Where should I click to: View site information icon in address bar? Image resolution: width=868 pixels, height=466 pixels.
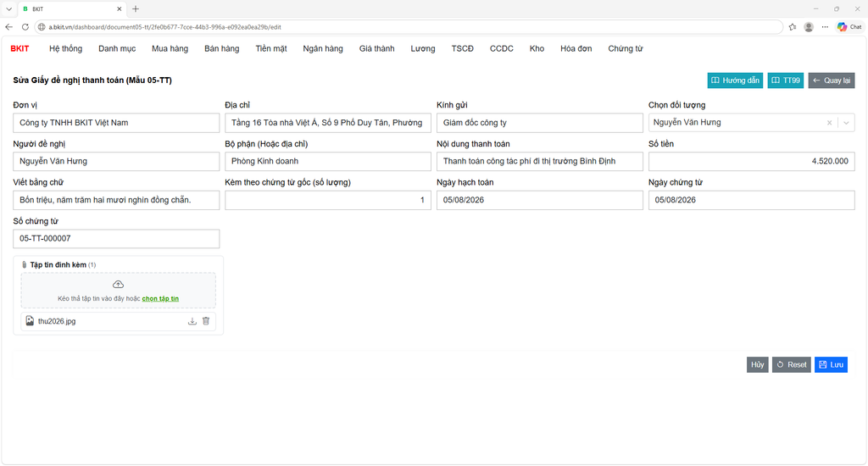(x=42, y=26)
